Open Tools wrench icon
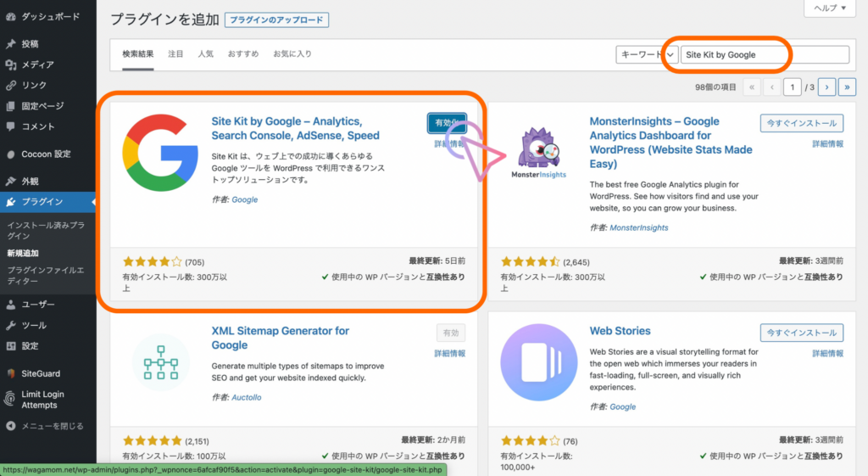This screenshot has width=868, height=476. tap(10, 326)
